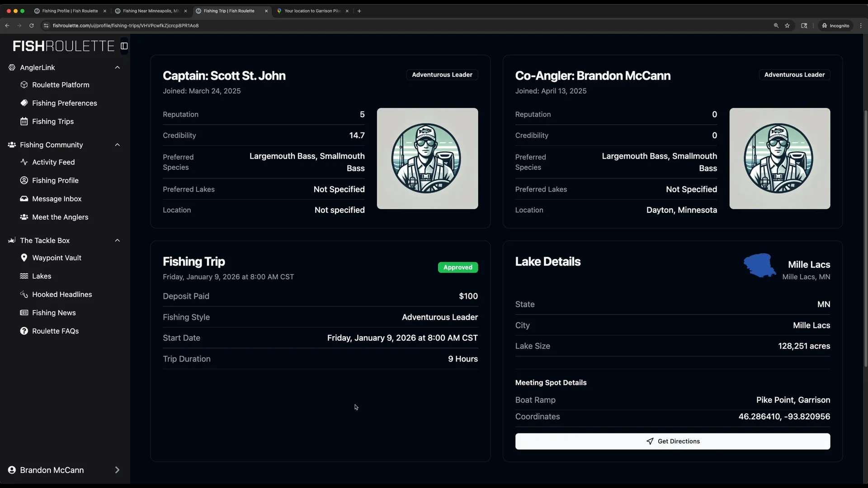Image resolution: width=868 pixels, height=488 pixels.
Task: Click the Message Inbox tray icon
Action: [24, 199]
